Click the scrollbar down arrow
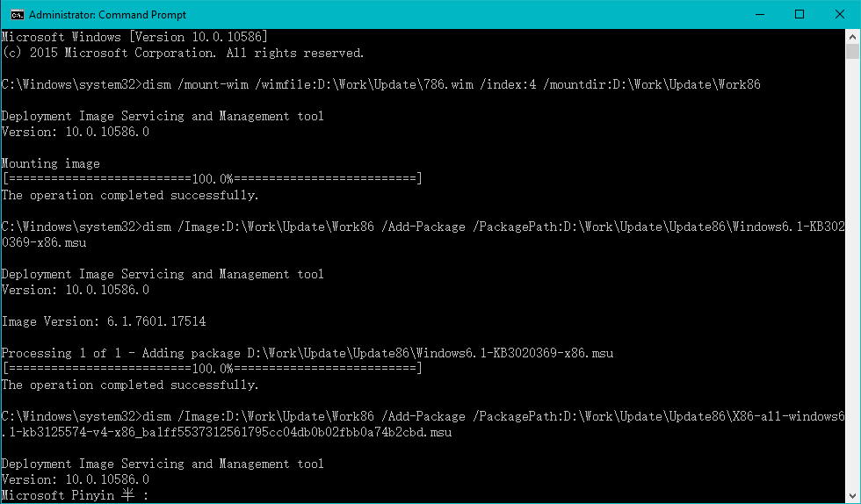861x504 pixels. click(852, 496)
